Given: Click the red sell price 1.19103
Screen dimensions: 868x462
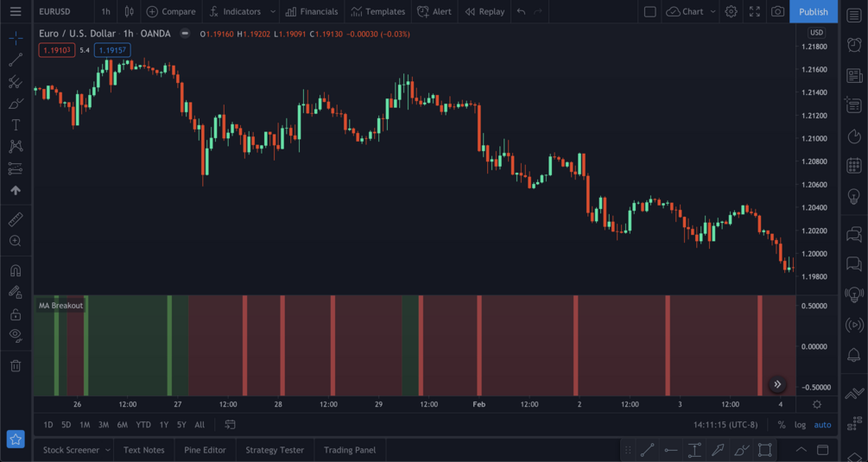Looking at the screenshot, I should (x=57, y=50).
